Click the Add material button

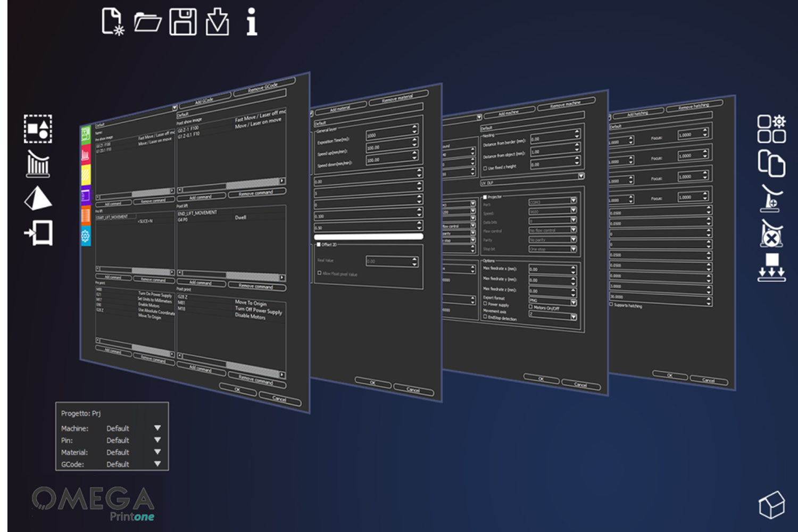coord(340,107)
